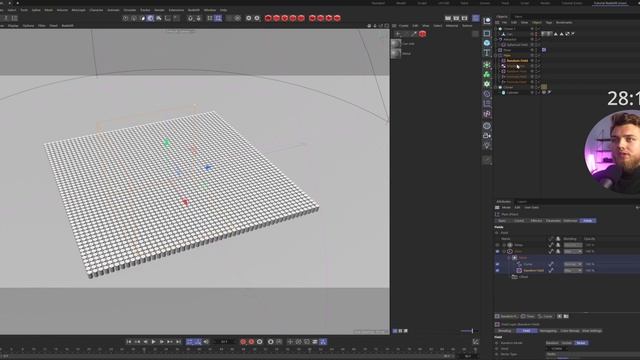640x360 pixels.
Task: Toggle the value channel checkmark on the Random Field layer
Action: pyautogui.click(x=551, y=270)
